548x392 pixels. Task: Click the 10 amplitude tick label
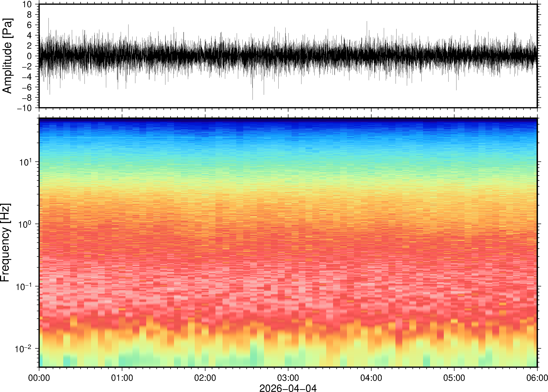coord(27,4)
